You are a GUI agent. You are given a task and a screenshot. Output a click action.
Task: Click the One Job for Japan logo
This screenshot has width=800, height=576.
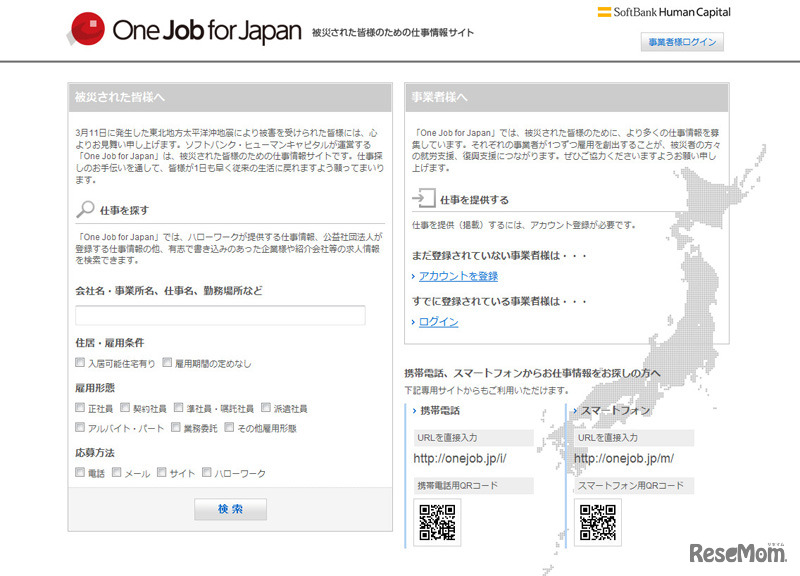(x=185, y=29)
